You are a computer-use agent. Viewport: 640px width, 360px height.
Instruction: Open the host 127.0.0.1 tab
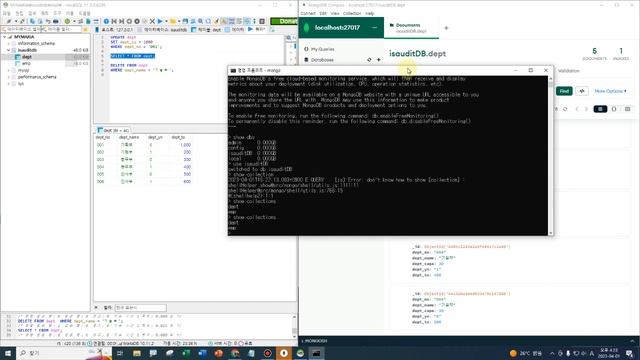[114, 30]
